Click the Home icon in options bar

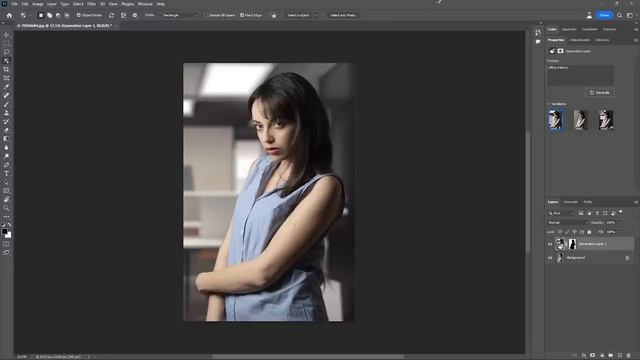click(x=9, y=15)
